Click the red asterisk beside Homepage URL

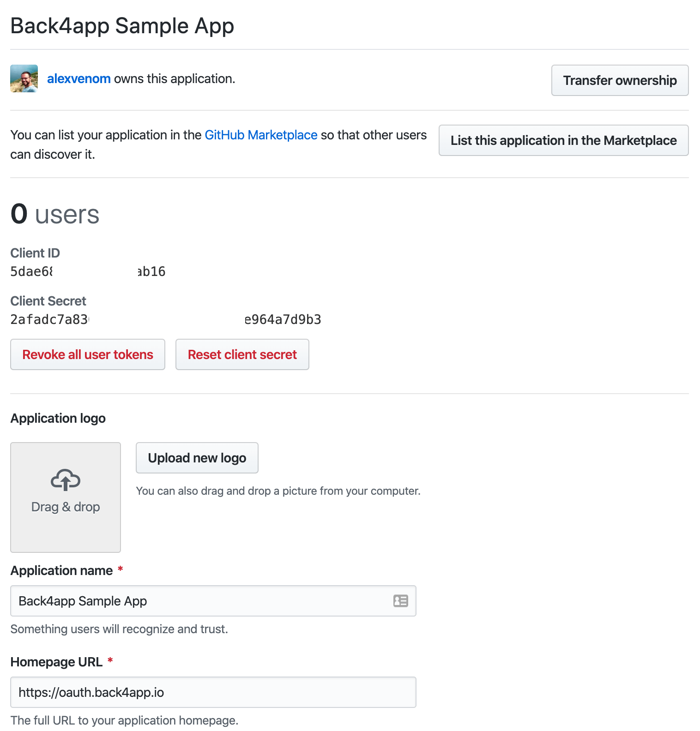click(110, 661)
